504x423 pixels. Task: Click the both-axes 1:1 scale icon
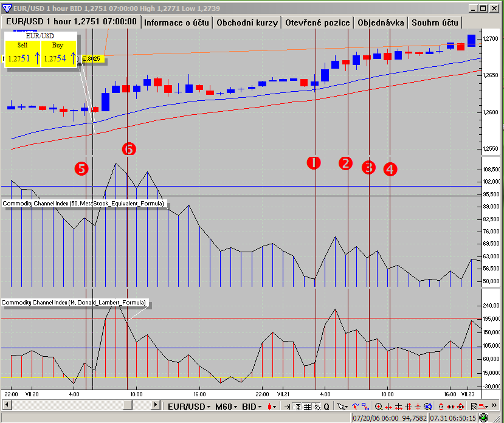pyautogui.click(x=461, y=407)
